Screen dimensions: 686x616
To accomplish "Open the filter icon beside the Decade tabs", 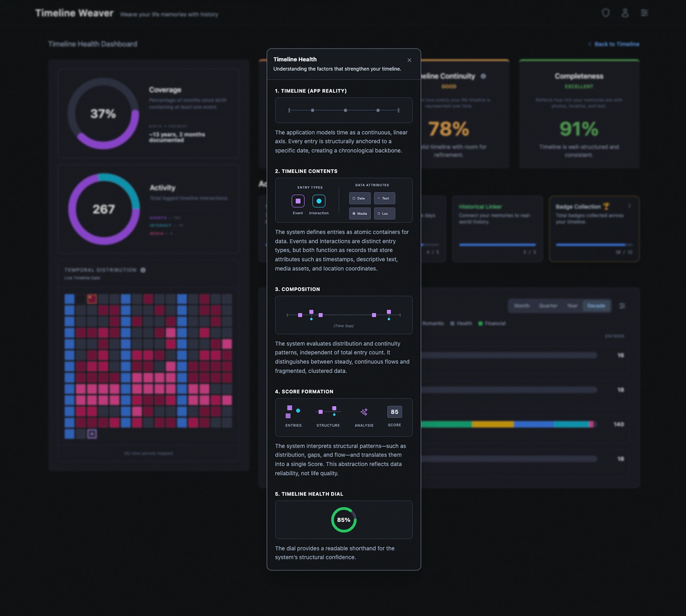I will pos(623,306).
